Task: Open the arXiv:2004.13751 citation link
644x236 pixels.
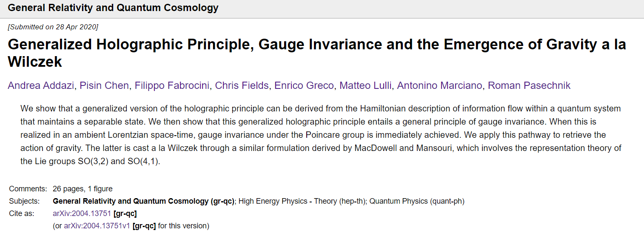Action: (82, 213)
